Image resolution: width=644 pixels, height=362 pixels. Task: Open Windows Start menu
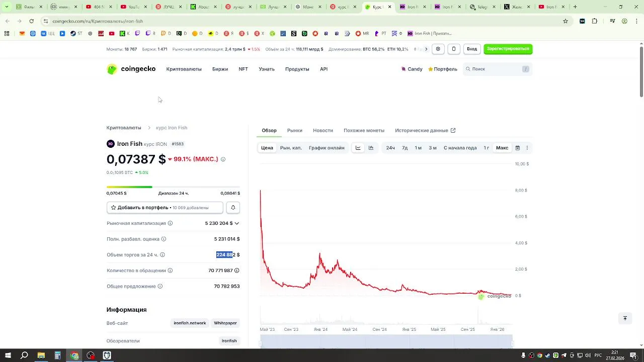click(8, 355)
